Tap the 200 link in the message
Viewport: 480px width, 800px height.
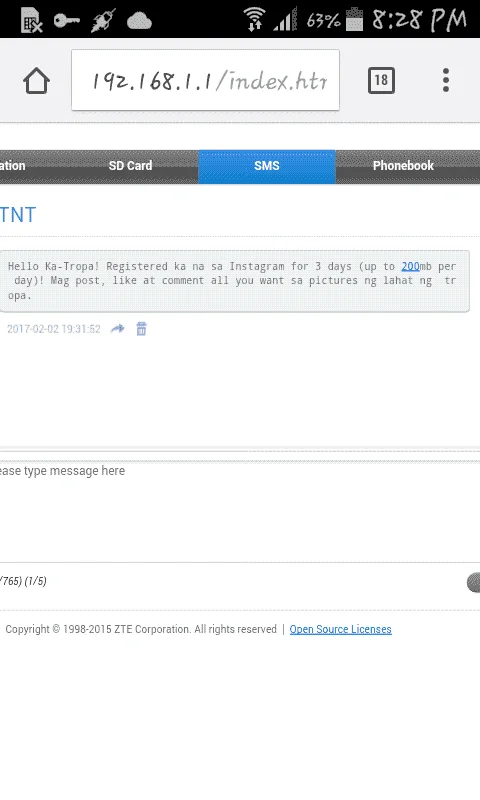click(410, 266)
